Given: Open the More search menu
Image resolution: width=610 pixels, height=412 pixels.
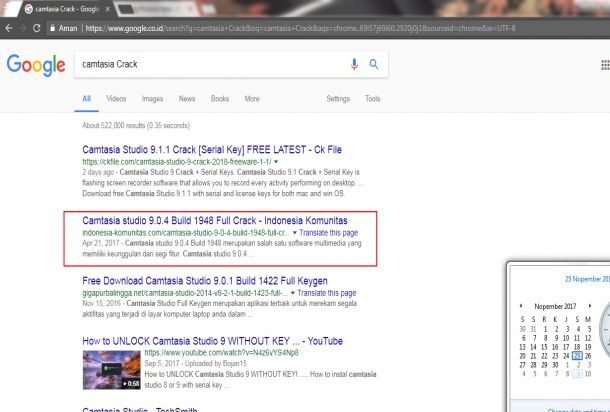Looking at the screenshot, I should [252, 99].
